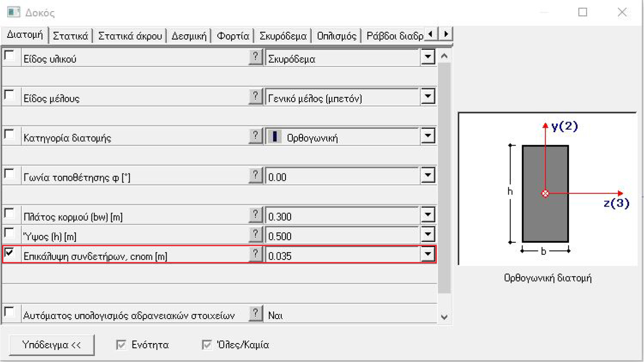Image resolution: width=644 pixels, height=362 pixels.
Task: Expand the Είδος υλικού dropdown arrow
Action: 428,57
